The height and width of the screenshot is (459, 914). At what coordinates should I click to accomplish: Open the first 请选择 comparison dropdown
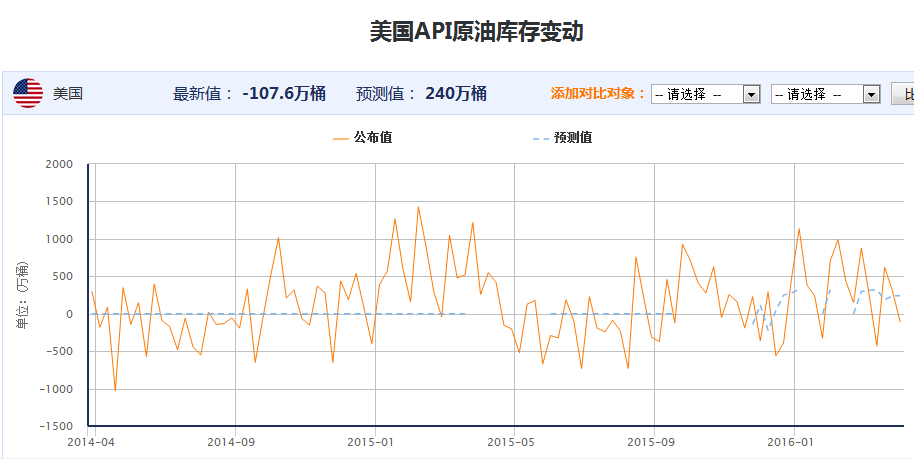pyautogui.click(x=705, y=94)
